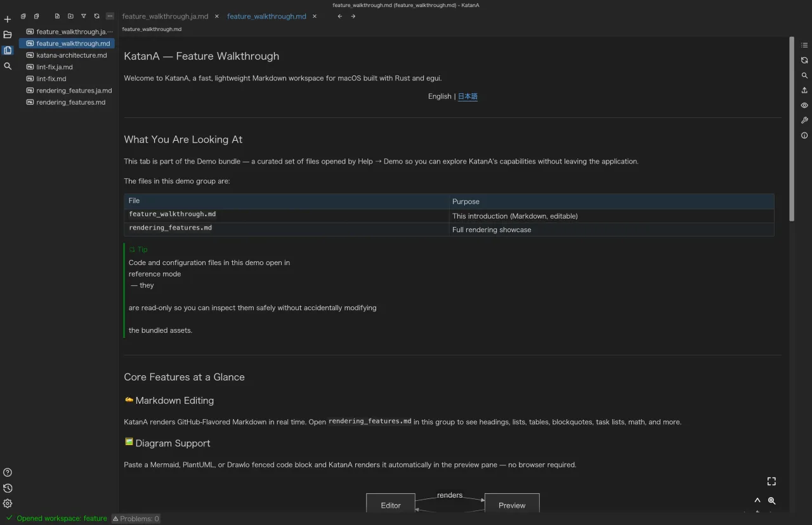Navigate forward with the right arrow

[353, 16]
